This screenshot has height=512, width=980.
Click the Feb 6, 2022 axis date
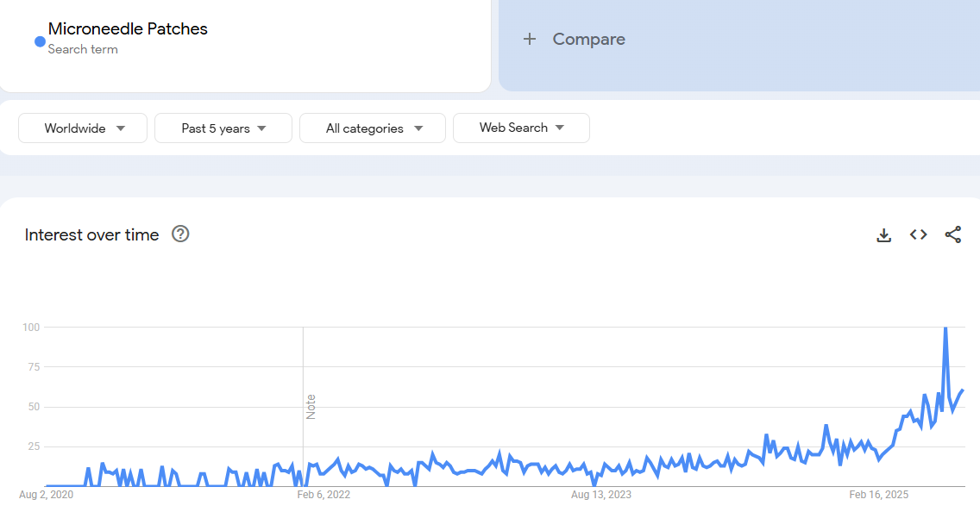click(x=324, y=495)
